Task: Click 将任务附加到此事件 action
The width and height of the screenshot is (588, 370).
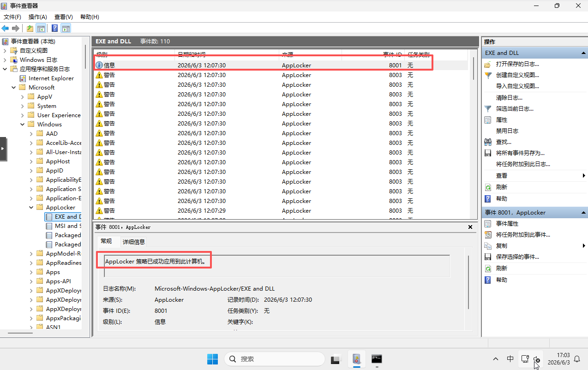Action: point(523,235)
